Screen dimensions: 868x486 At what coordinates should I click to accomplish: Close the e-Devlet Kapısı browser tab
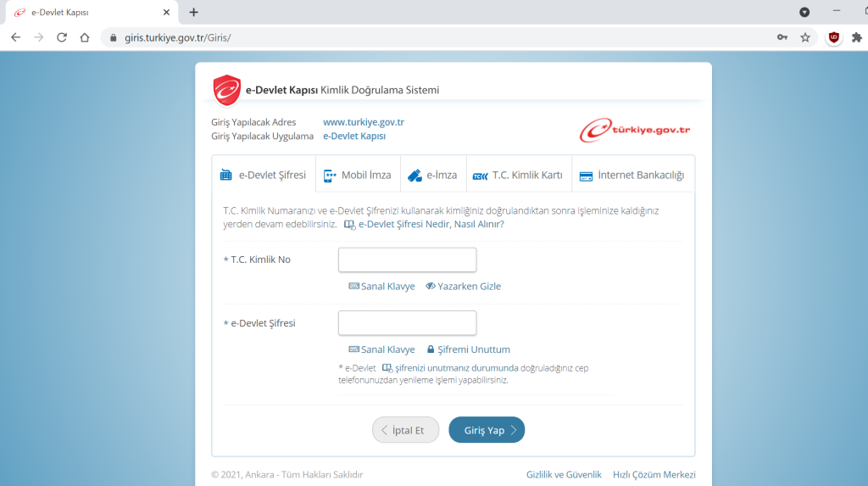166,12
